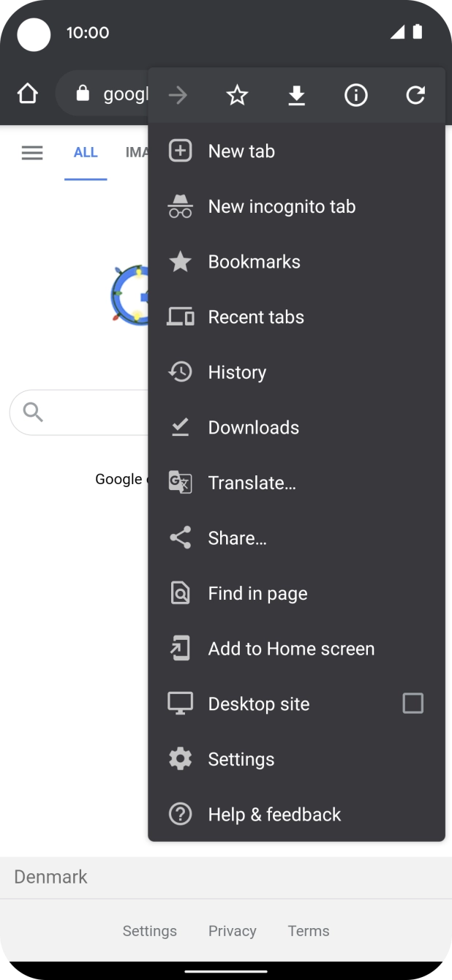This screenshot has height=980, width=452.
Task: Select Translate from the menu
Action: [252, 482]
